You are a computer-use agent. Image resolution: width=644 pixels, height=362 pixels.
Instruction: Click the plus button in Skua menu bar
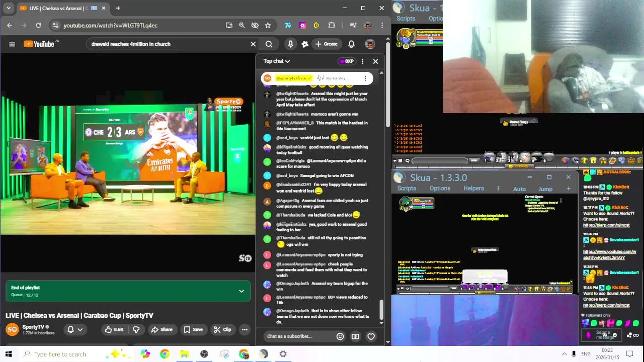(x=569, y=189)
